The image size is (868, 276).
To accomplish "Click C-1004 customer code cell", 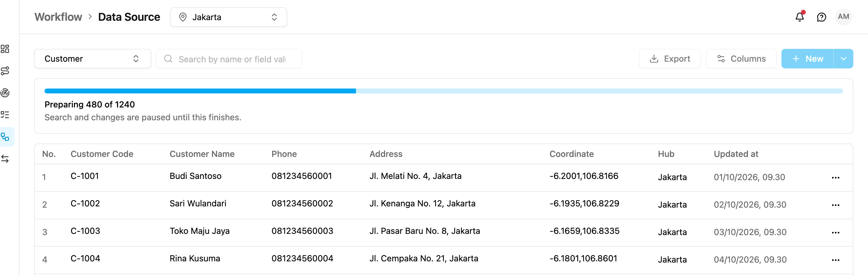I will (x=85, y=259).
